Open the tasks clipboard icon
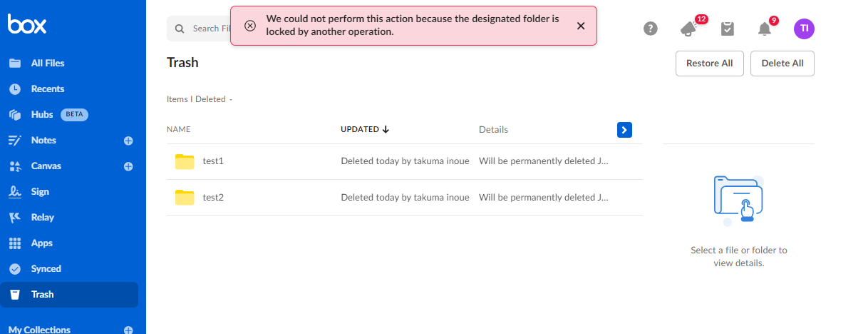 [x=727, y=29]
